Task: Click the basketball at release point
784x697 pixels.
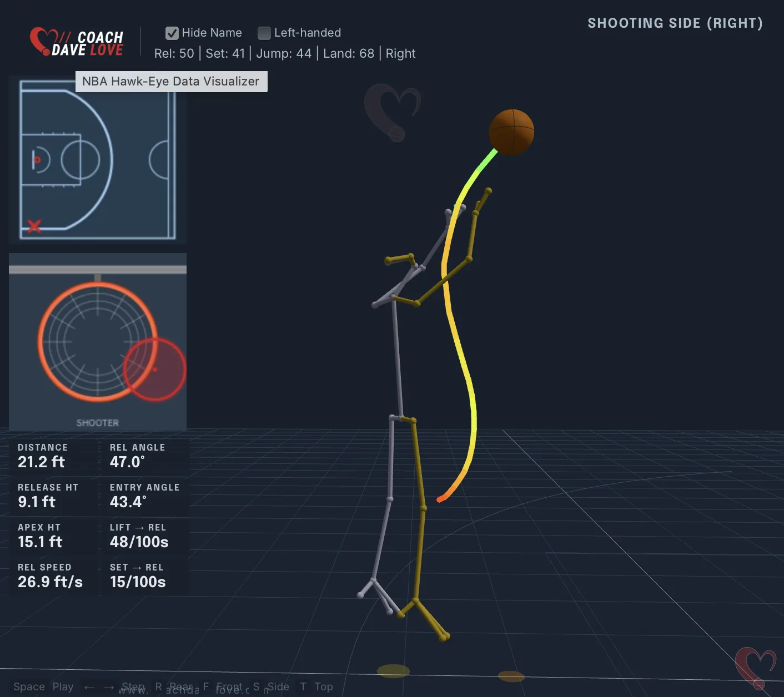Action: (x=511, y=132)
